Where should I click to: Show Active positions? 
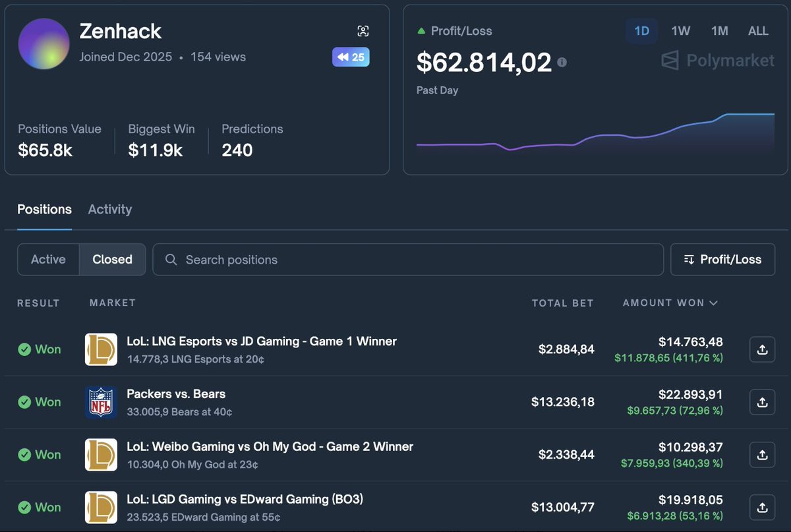[x=48, y=259]
